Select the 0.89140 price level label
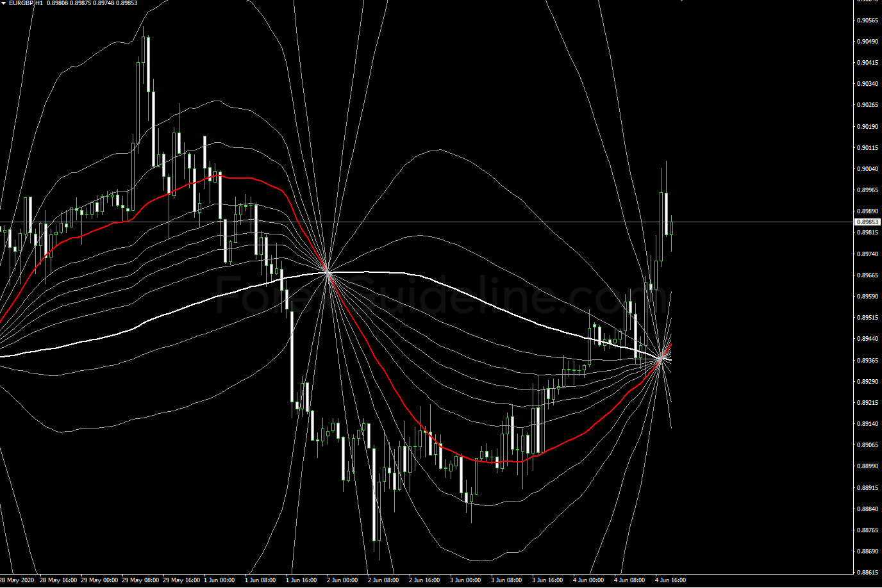The height and width of the screenshot is (588, 882). pyautogui.click(x=868, y=424)
